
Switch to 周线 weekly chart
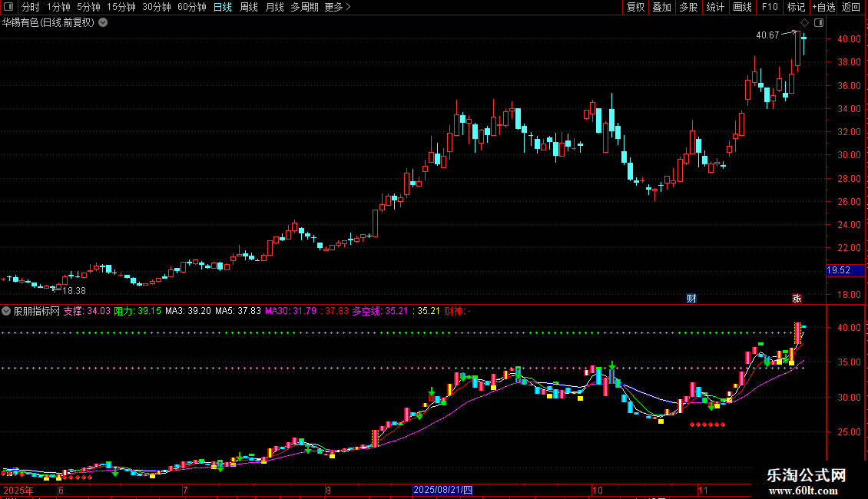click(249, 7)
